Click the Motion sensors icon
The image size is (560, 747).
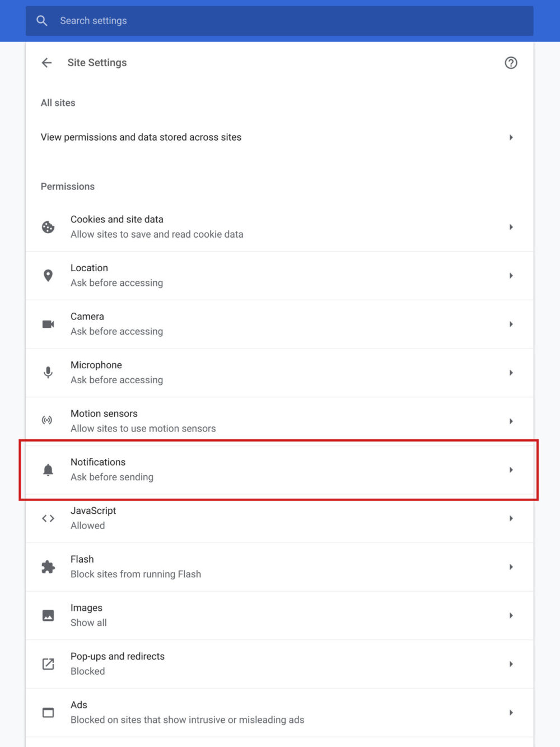point(48,420)
